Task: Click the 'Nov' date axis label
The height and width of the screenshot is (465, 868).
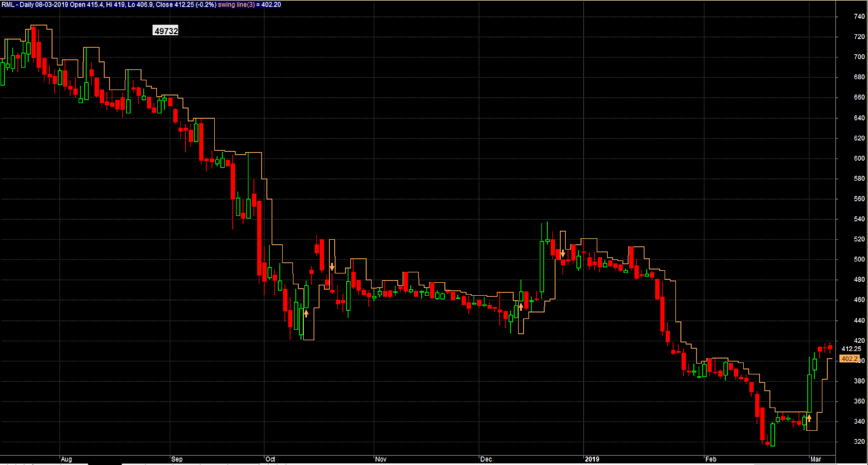Action: [x=381, y=459]
